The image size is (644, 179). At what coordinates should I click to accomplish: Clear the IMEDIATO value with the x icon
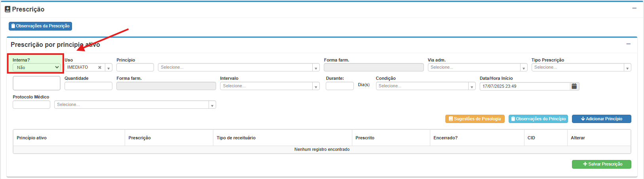100,67
